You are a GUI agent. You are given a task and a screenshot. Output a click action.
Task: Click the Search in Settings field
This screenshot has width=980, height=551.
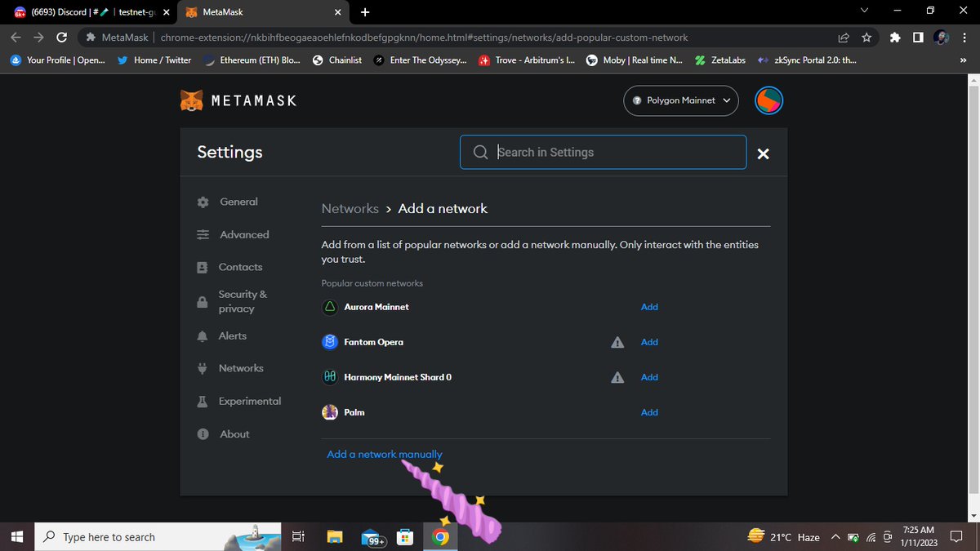[603, 152]
